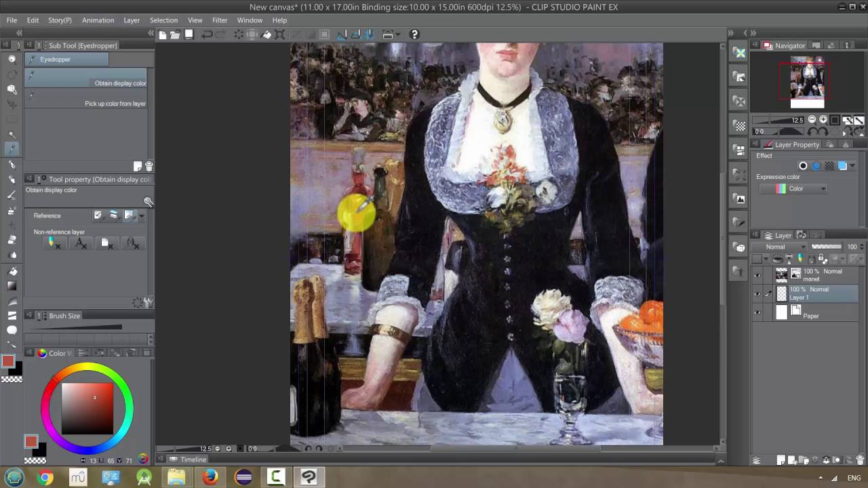The image size is (868, 488).
Task: Toggle exclude paper layer option
Action: click(x=106, y=243)
